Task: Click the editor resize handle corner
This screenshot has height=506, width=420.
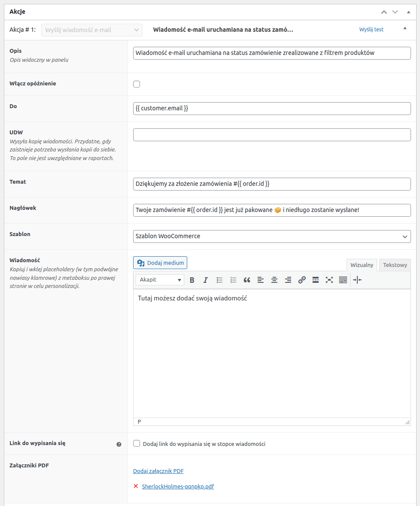Action: [x=408, y=422]
